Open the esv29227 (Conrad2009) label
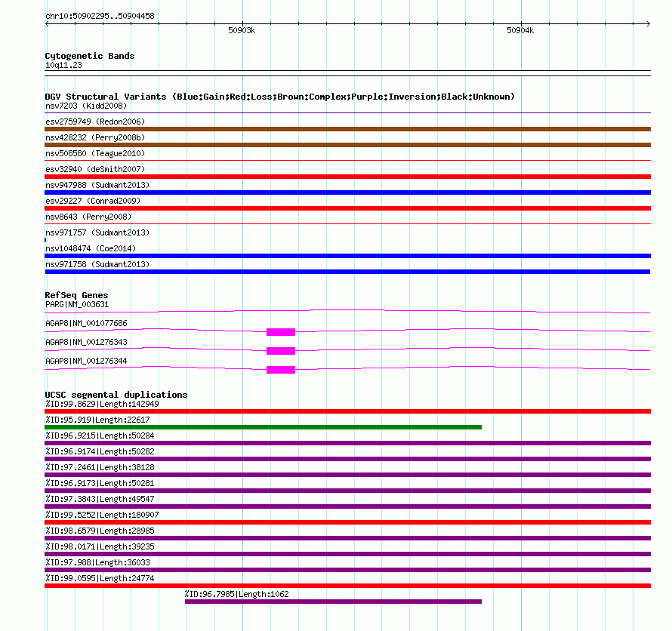Screen dimensions: 672x631 pyautogui.click(x=93, y=201)
